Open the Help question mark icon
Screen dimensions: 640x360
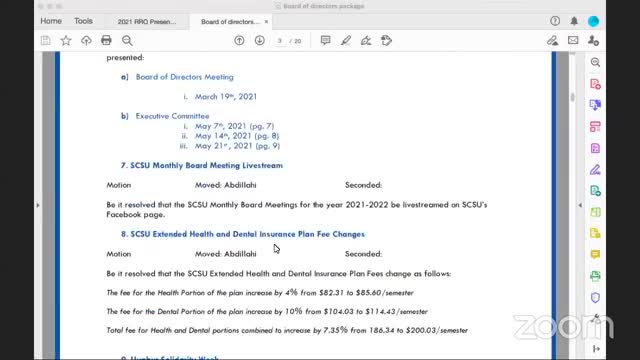(555, 21)
